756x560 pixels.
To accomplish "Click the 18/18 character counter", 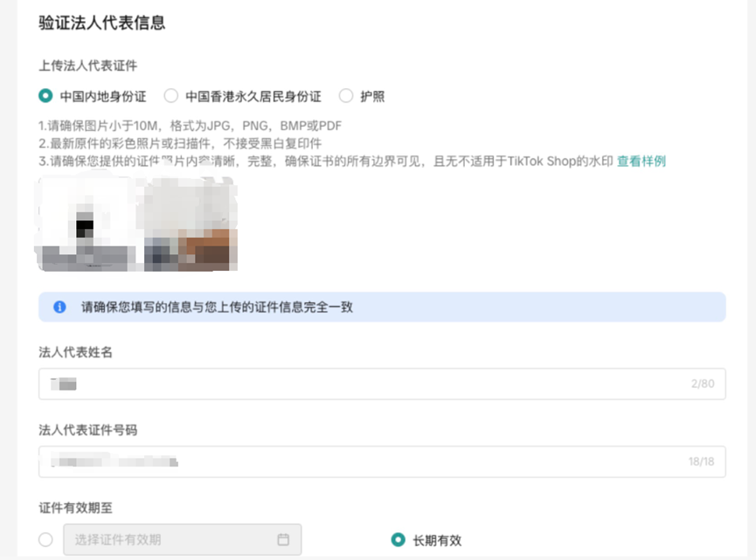I will (701, 461).
